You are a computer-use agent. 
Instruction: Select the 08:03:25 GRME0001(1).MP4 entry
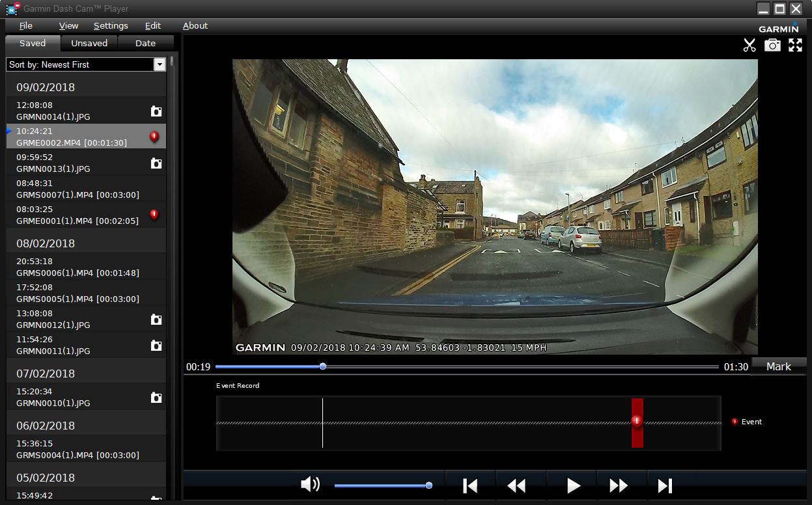(86, 215)
